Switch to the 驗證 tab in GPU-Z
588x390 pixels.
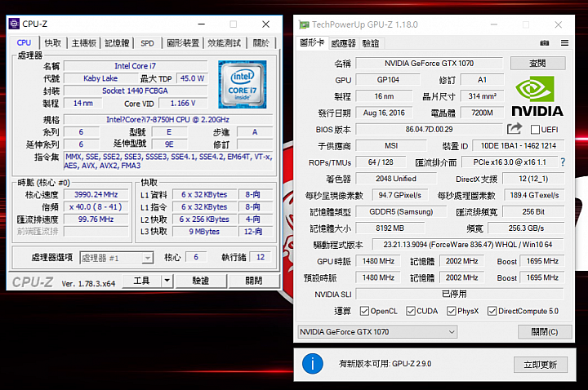(371, 43)
